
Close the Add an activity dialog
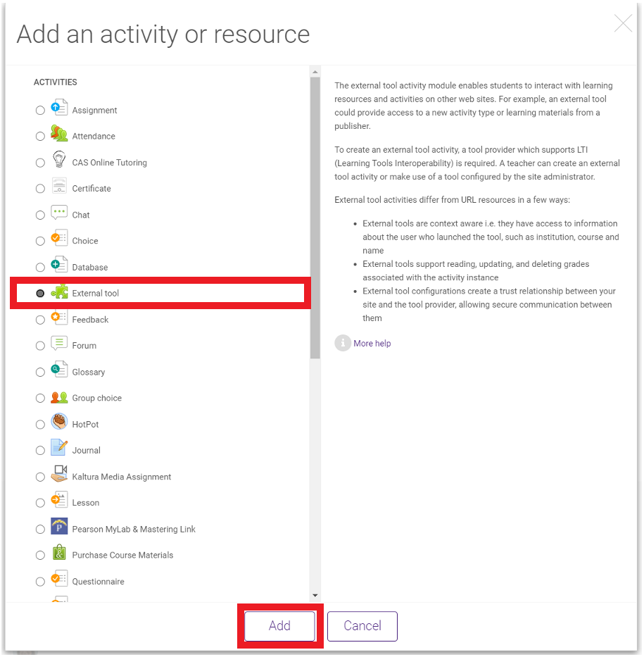point(623,23)
